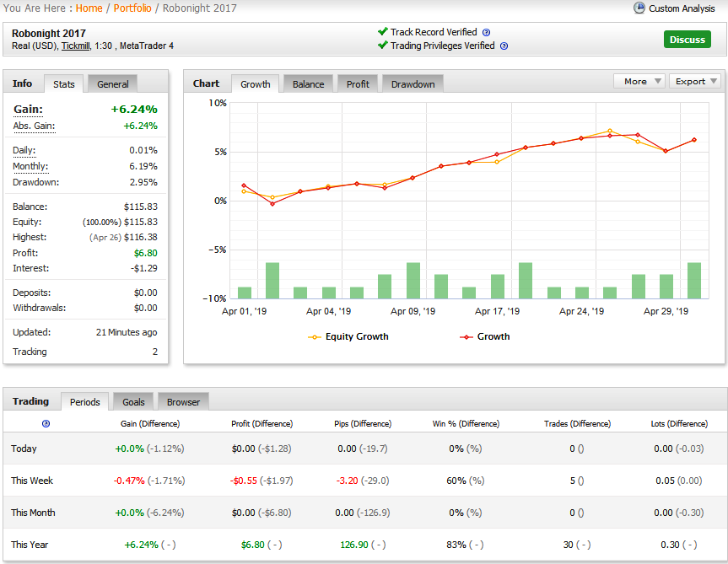This screenshot has height=564, width=728.
Task: Click the This Month row label
Action: [x=33, y=513]
